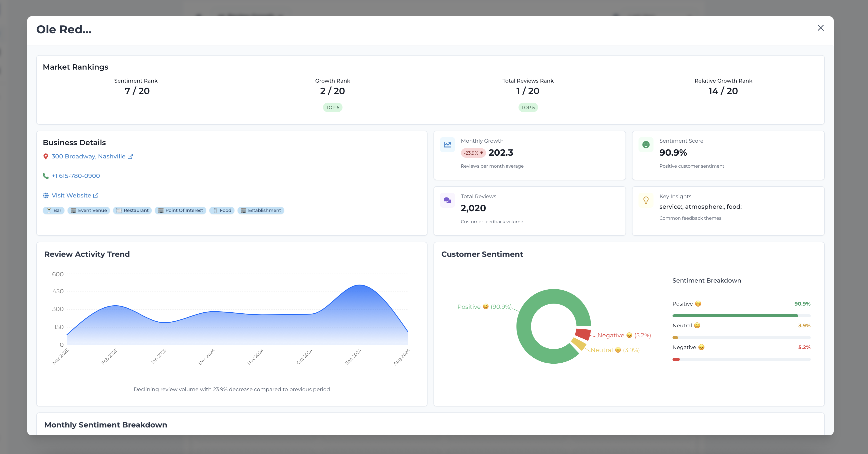Select the Point Of Interest category tag
This screenshot has height=454, width=868.
(x=180, y=210)
